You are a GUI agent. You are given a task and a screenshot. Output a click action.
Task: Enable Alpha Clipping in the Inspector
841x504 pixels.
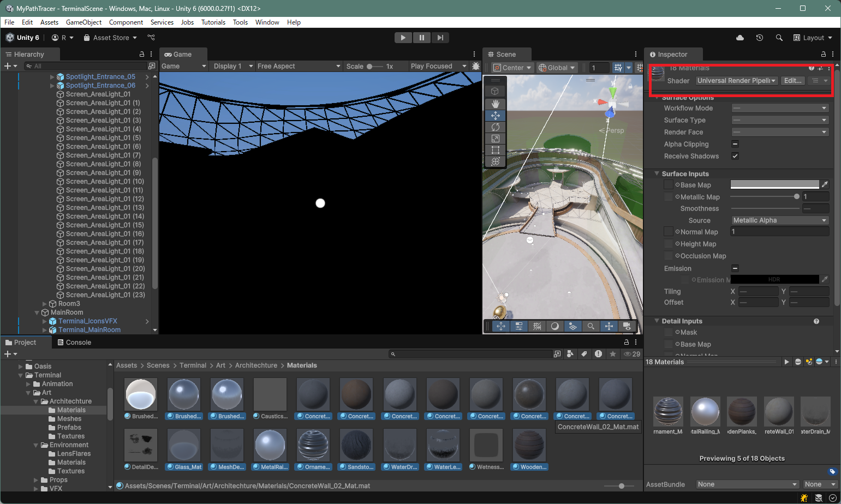click(735, 144)
